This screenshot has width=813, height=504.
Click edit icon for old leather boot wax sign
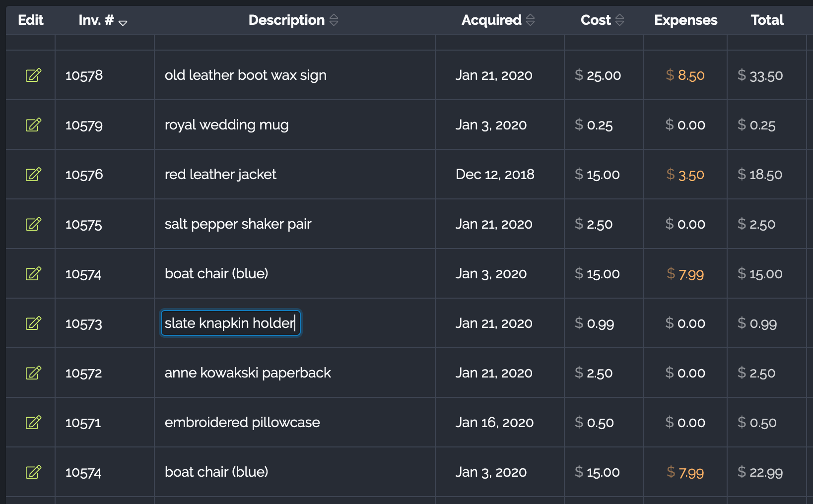[33, 75]
